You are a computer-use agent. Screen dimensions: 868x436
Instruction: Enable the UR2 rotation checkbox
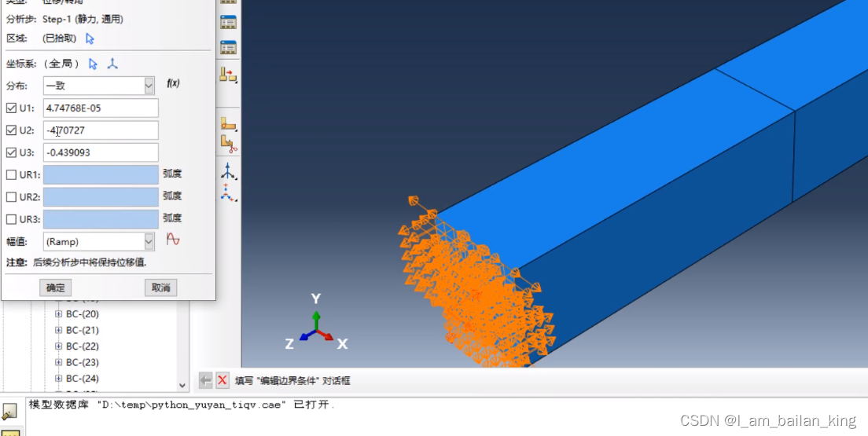pyautogui.click(x=11, y=197)
